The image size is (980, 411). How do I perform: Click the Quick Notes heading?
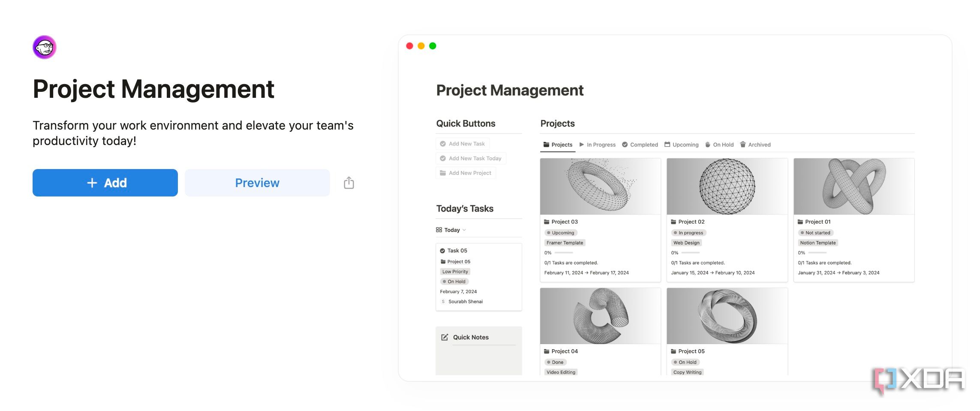471,337
